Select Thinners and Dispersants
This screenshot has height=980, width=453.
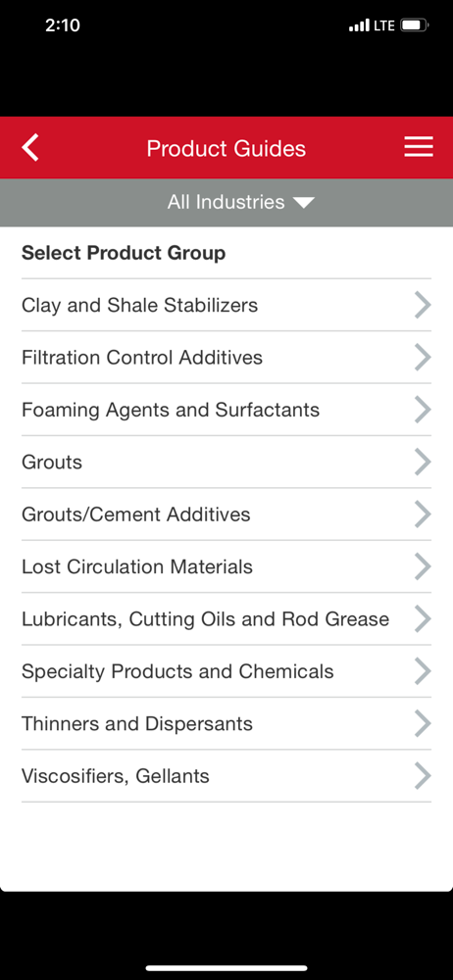click(x=226, y=724)
